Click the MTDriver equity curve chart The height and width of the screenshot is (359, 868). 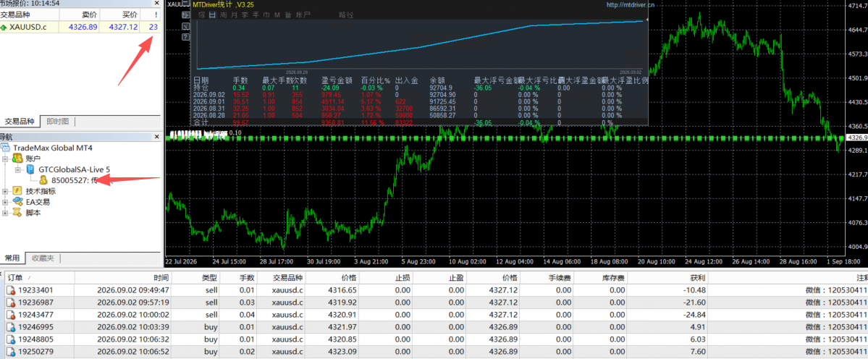point(420,46)
